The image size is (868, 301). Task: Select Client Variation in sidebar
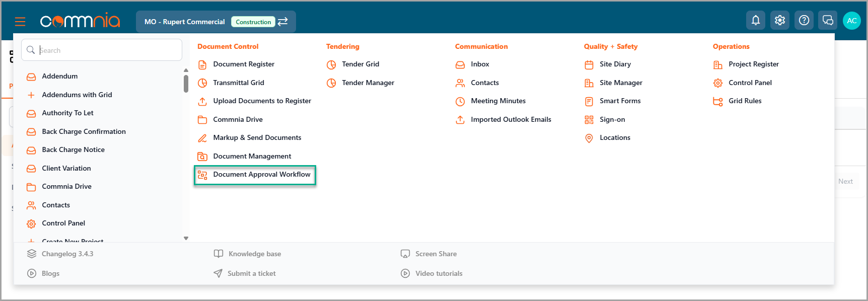tap(66, 168)
